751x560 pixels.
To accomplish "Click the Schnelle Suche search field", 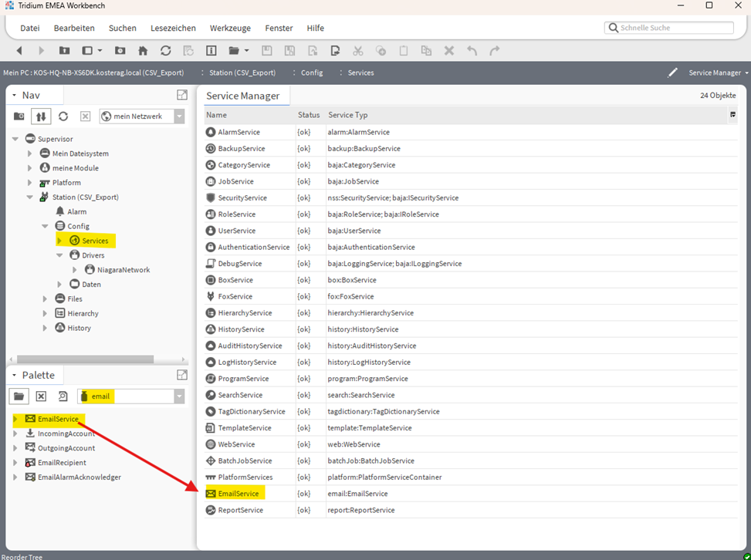I will coord(670,28).
